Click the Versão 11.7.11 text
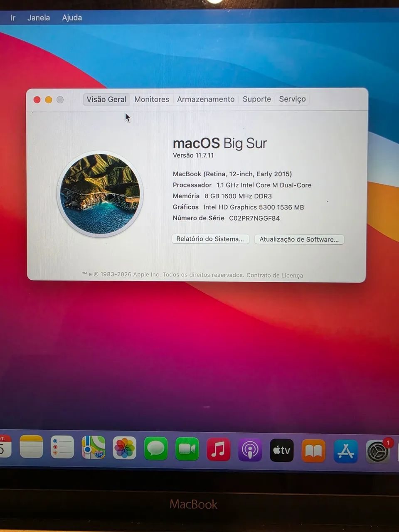 coord(193,155)
